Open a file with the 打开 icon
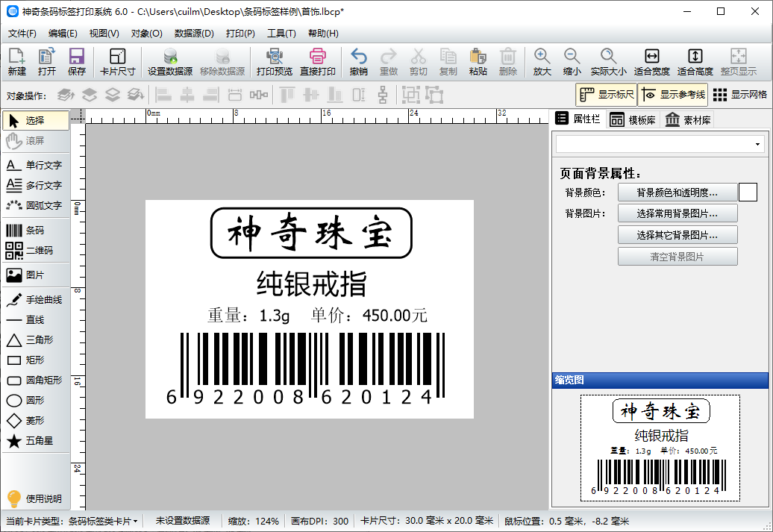The height and width of the screenshot is (532, 773). click(47, 62)
